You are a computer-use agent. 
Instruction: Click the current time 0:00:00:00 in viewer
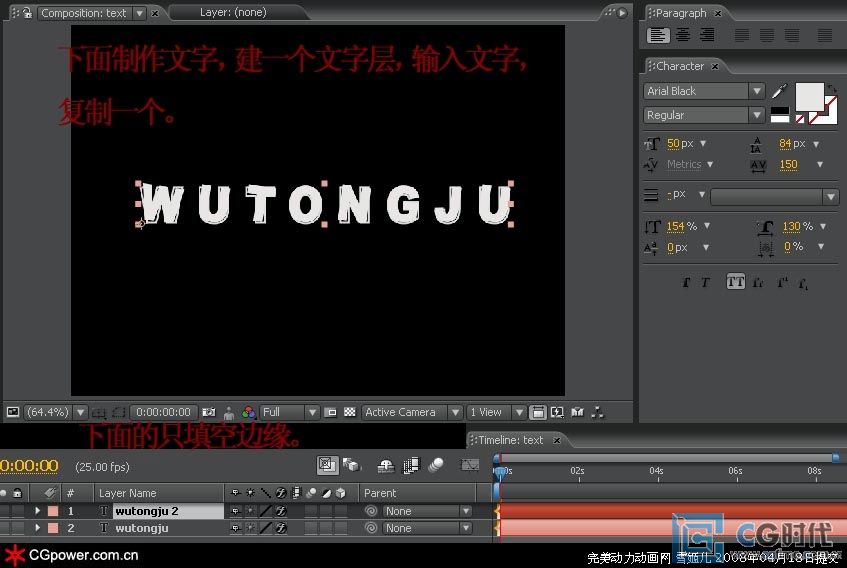(x=163, y=413)
